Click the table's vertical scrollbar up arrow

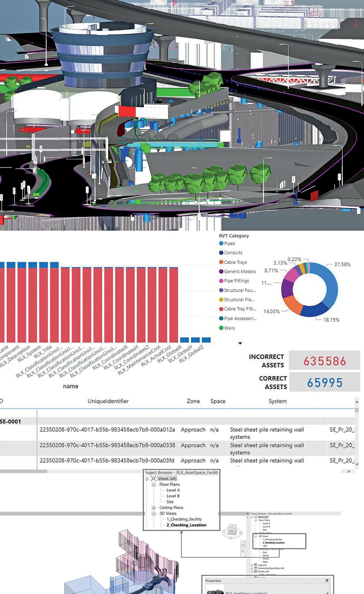(357, 402)
